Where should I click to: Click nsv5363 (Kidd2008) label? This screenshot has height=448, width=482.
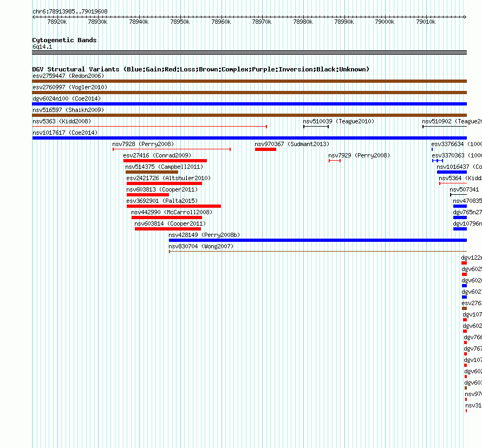[x=62, y=121]
